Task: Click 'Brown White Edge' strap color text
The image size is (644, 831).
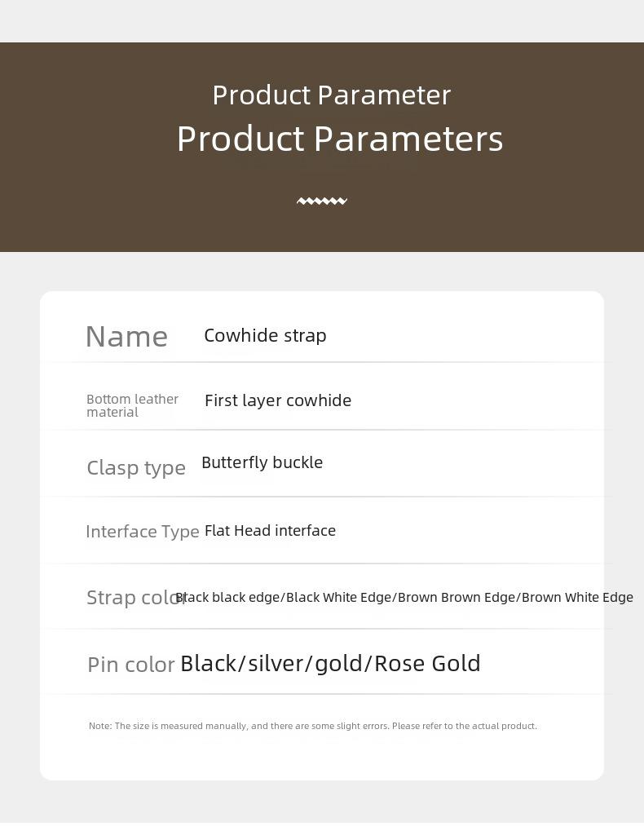Action: click(x=577, y=597)
